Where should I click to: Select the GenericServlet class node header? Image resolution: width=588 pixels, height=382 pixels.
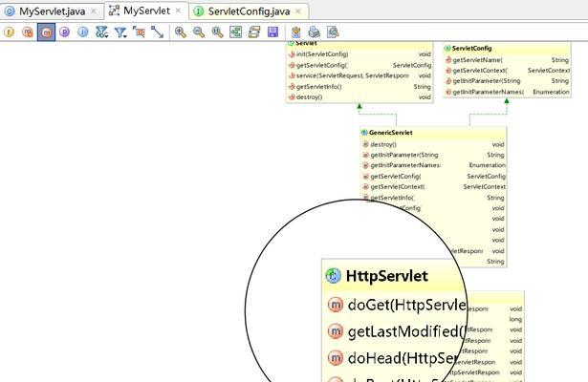(x=433, y=133)
